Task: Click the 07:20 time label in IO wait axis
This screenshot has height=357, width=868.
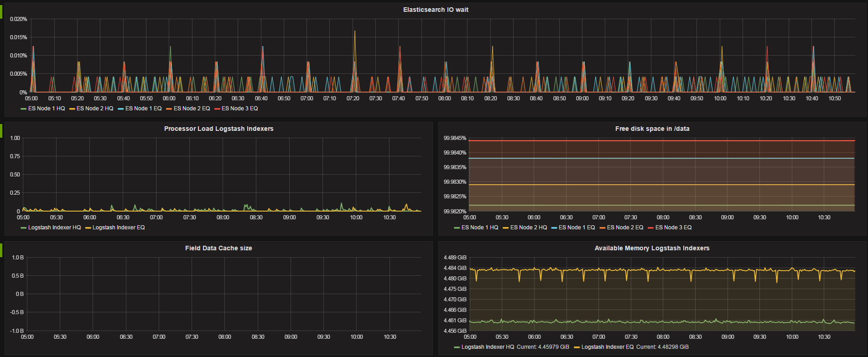Action: pyautogui.click(x=353, y=98)
